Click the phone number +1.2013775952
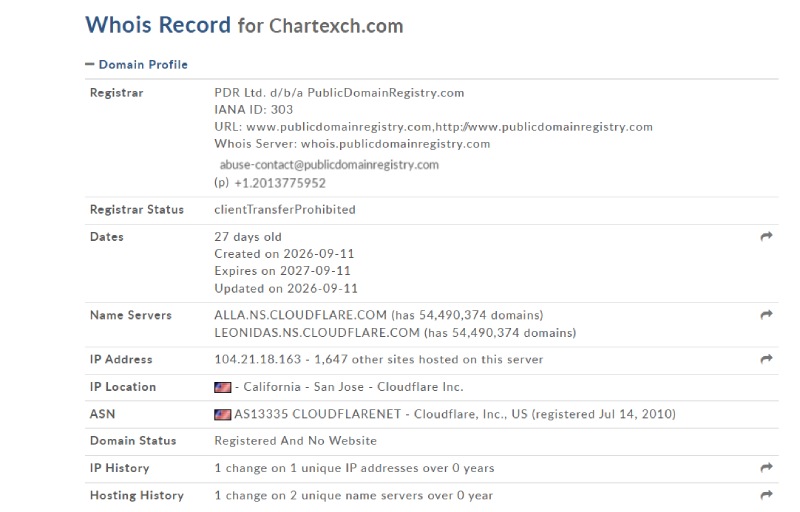The width and height of the screenshot is (800, 512). pos(280,183)
